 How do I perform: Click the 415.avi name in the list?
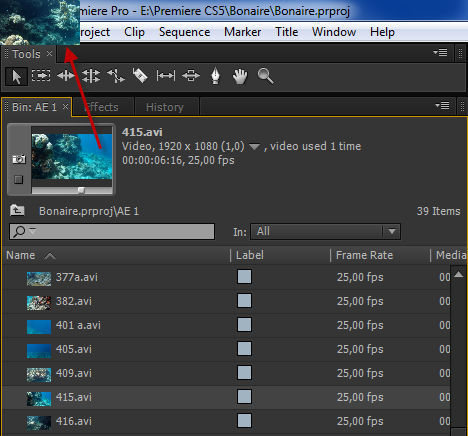[74, 397]
